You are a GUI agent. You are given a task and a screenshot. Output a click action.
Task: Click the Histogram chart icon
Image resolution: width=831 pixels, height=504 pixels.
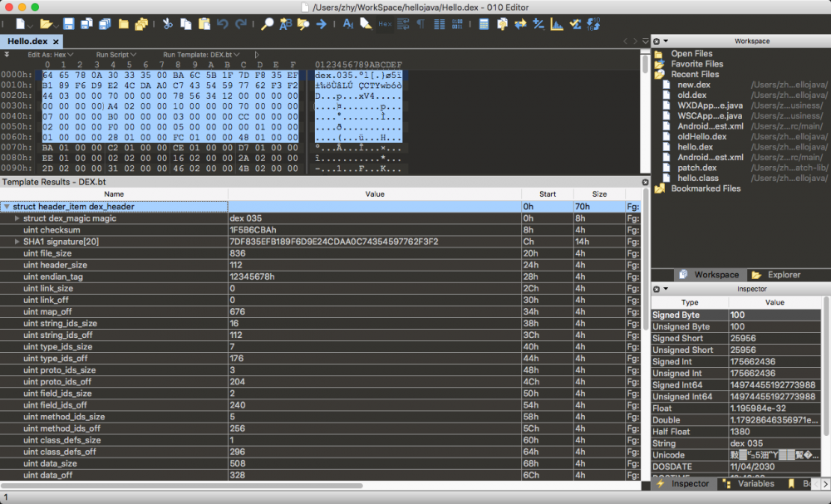tap(557, 24)
